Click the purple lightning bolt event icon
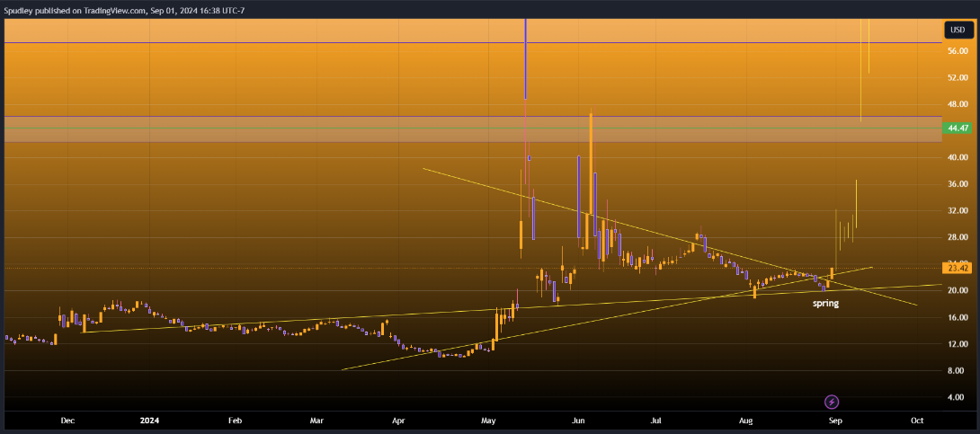 click(832, 402)
